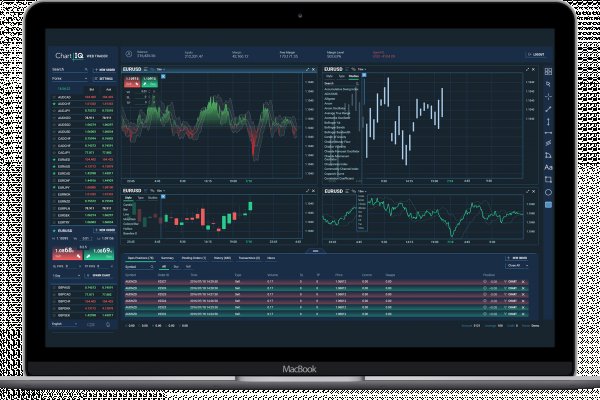
Task: Select the text annotation Aa tool
Action: [548, 168]
